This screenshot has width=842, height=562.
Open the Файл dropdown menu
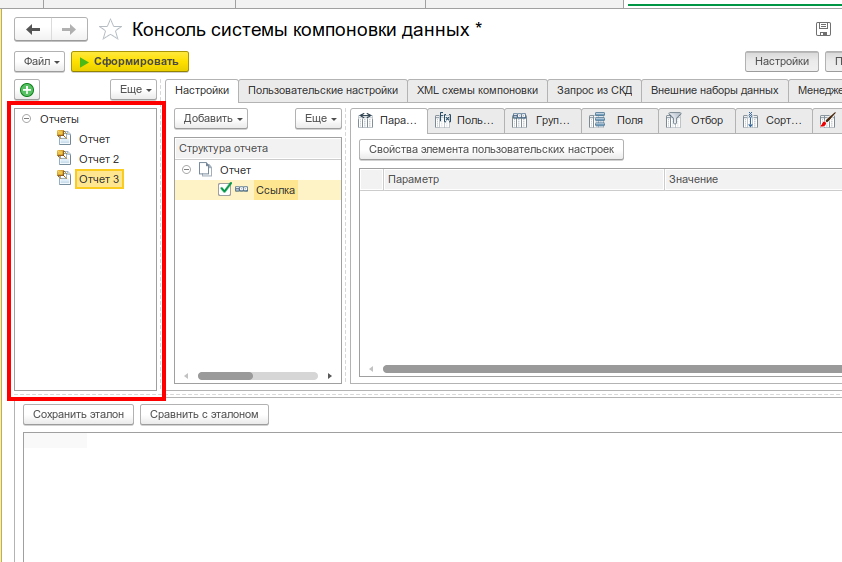40,62
